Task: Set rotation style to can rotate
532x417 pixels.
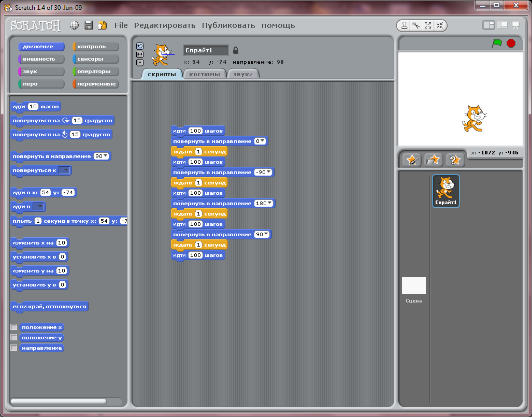Action: [140, 46]
